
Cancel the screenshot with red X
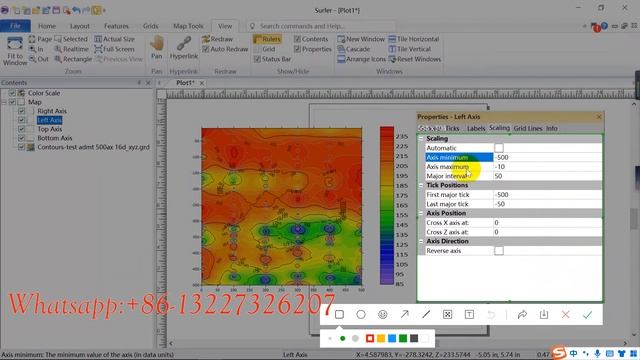click(x=565, y=314)
